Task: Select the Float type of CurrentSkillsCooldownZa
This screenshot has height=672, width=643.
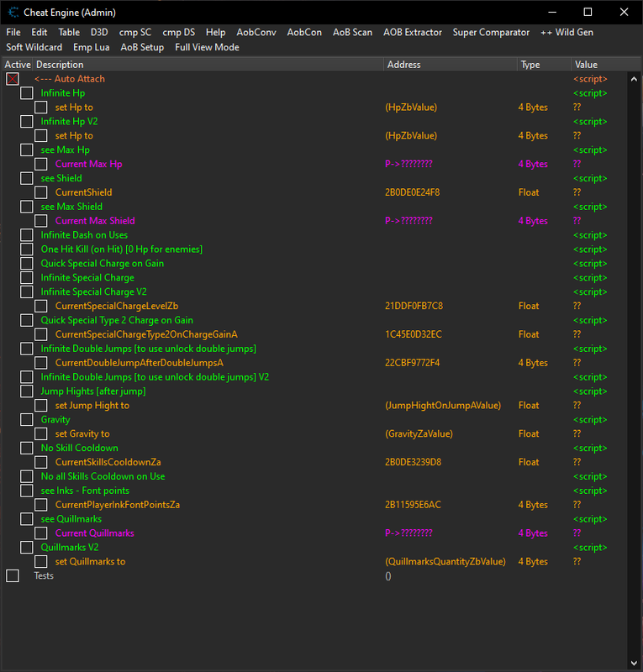Action: 529,462
